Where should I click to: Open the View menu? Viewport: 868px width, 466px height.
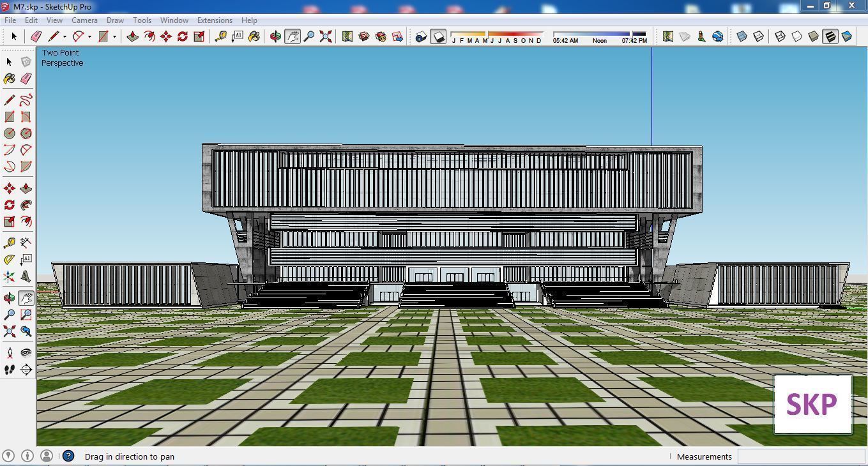[54, 20]
